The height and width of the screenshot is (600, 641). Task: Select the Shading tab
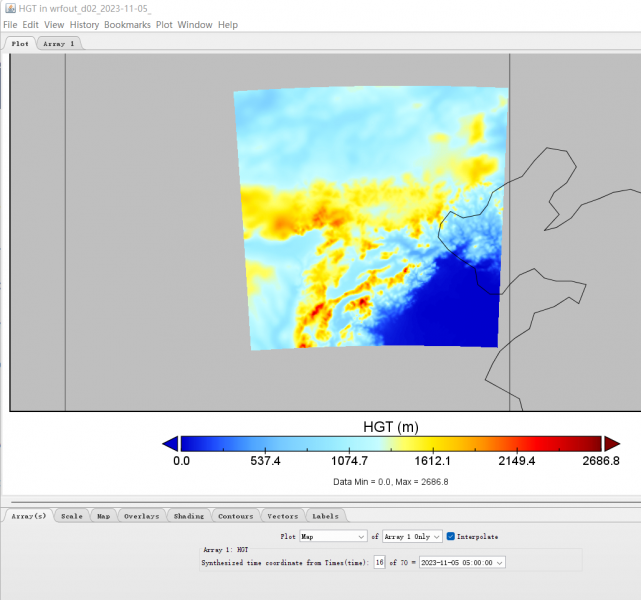tap(188, 516)
